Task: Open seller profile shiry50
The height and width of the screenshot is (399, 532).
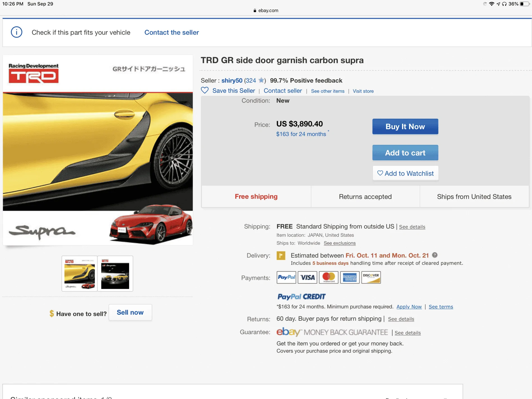Action: (x=232, y=81)
